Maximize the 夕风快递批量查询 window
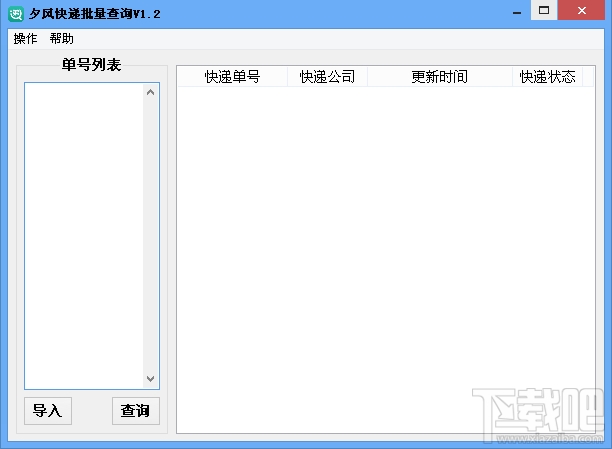Image resolution: width=612 pixels, height=449 pixels. [544, 10]
